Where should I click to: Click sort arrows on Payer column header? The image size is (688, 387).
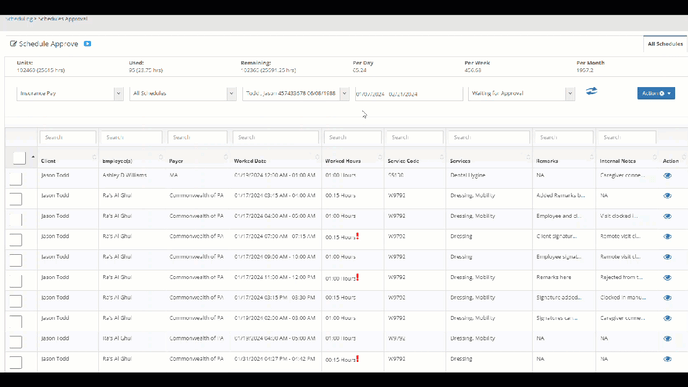(x=226, y=157)
